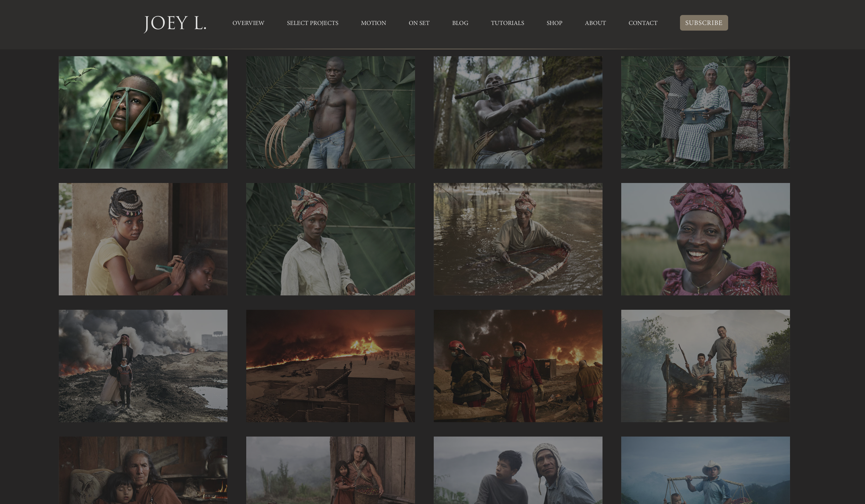Viewport: 865px width, 504px height.
Task: Open photo of men beside canoe
Action: click(705, 366)
